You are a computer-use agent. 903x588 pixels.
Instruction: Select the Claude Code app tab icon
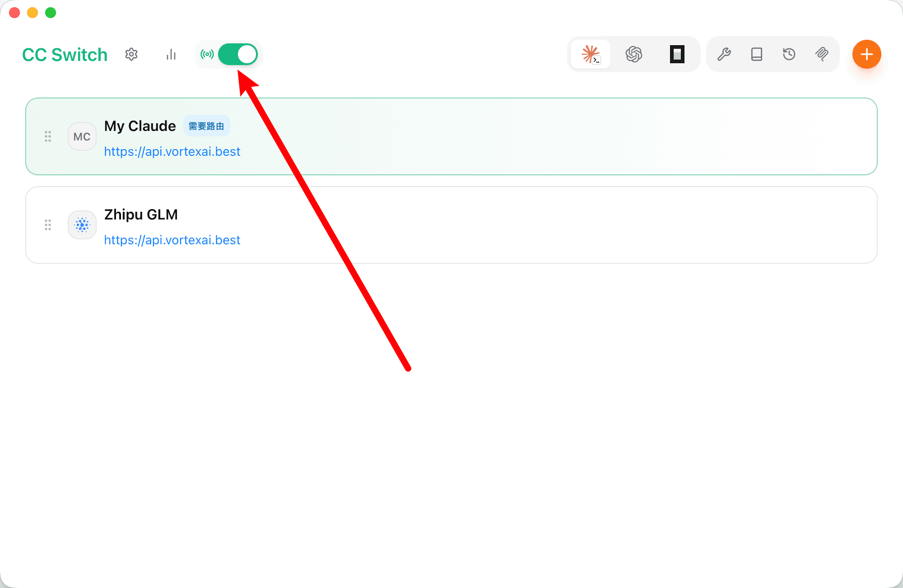point(591,54)
